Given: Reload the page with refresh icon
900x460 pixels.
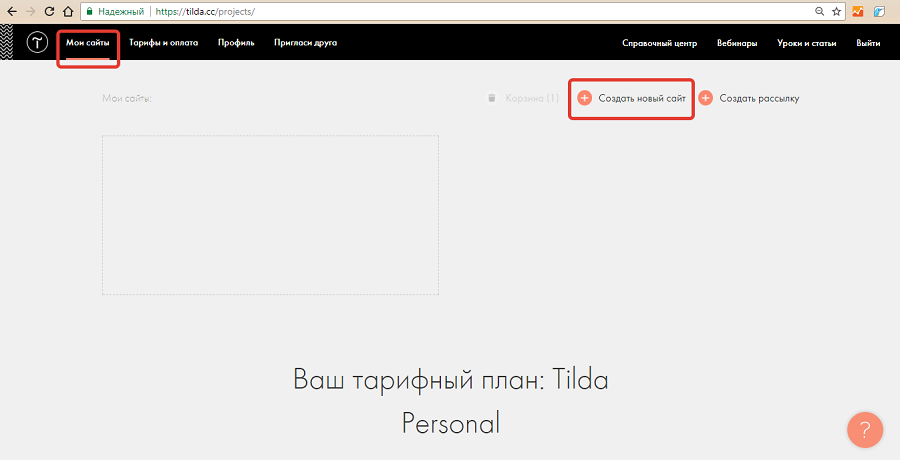Looking at the screenshot, I should pyautogui.click(x=49, y=11).
